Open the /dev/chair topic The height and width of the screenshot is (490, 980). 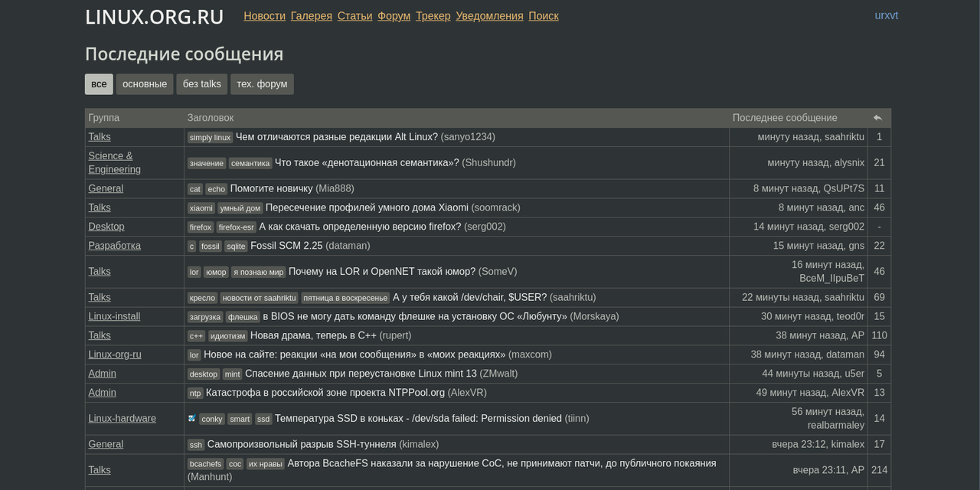(470, 297)
